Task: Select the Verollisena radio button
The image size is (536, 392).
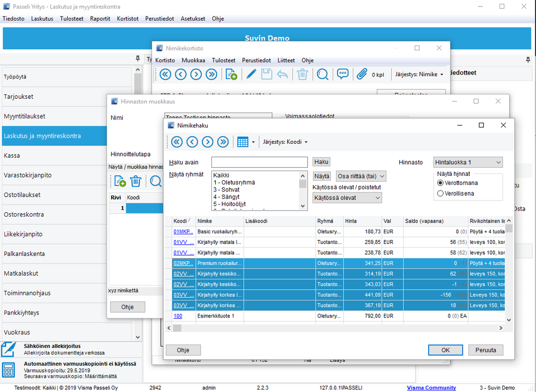Action: pyautogui.click(x=440, y=193)
